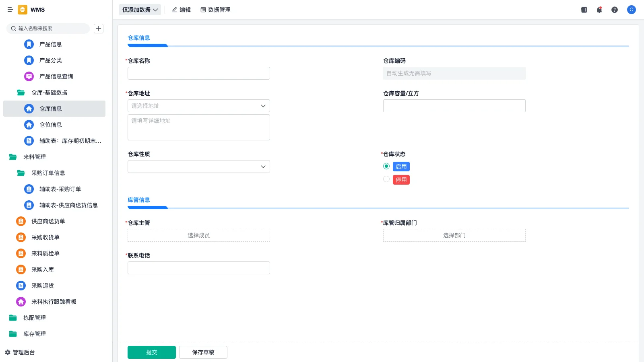The height and width of the screenshot is (362, 644).
Task: Collapse the 来料管理 folder
Action: click(x=13, y=157)
